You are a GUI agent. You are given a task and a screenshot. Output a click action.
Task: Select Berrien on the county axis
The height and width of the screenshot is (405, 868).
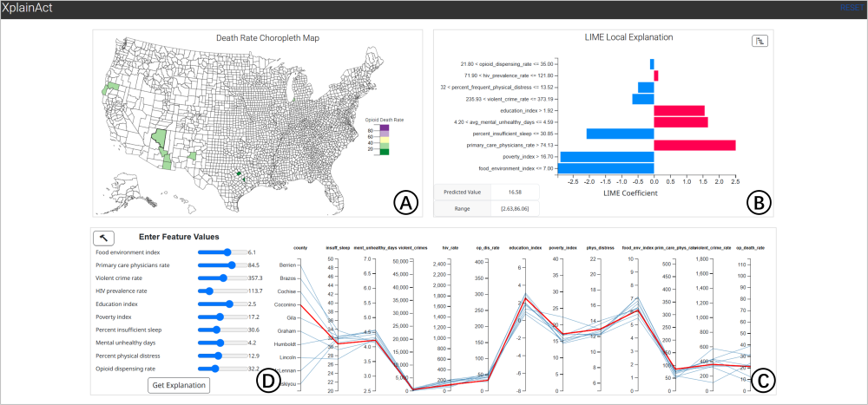290,263
